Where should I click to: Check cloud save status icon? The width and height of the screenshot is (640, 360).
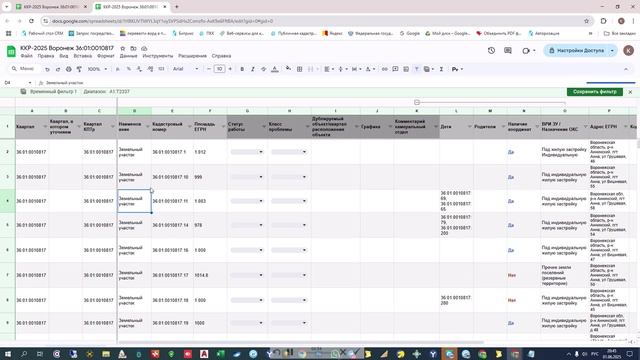(x=144, y=48)
